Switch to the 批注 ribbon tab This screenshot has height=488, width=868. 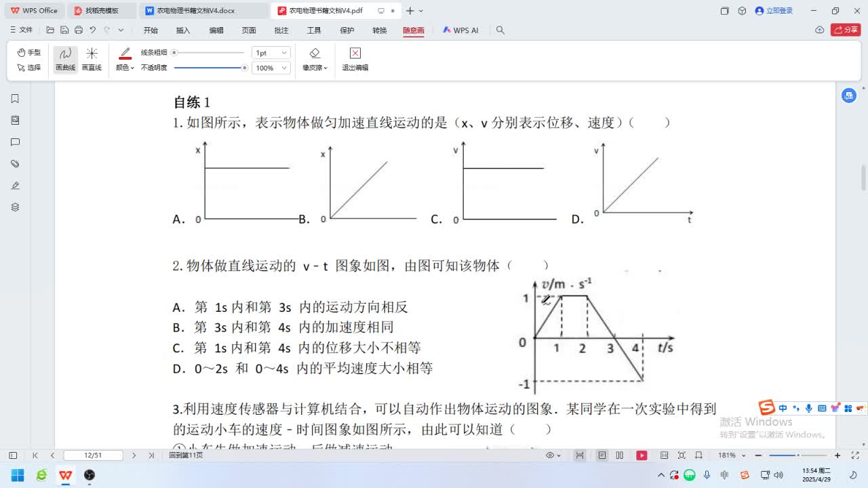[281, 30]
